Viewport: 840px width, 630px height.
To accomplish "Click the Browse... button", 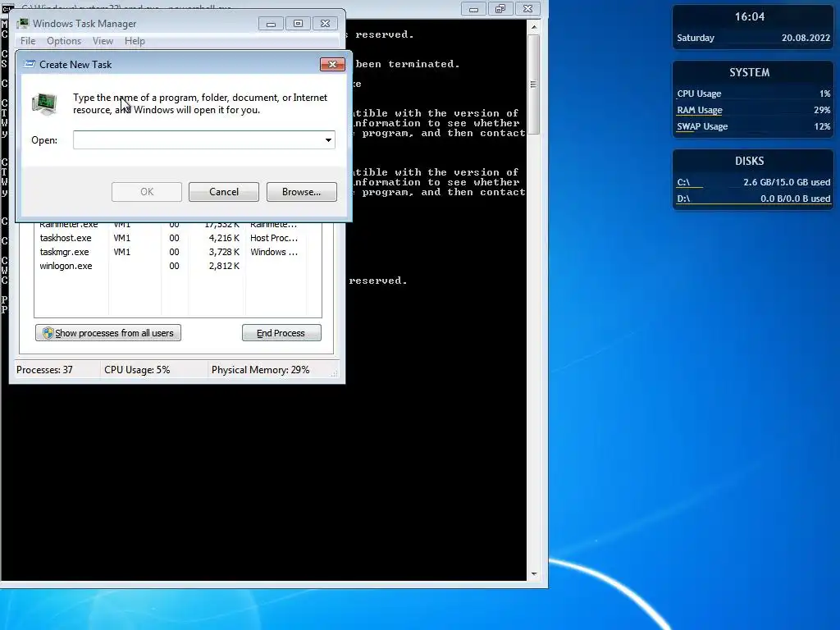I will coord(302,192).
